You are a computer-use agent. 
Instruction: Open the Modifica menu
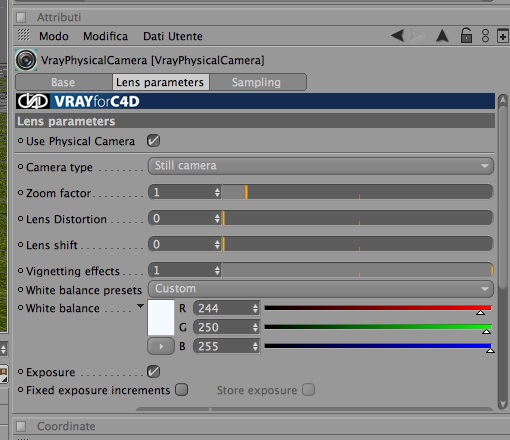click(x=105, y=36)
